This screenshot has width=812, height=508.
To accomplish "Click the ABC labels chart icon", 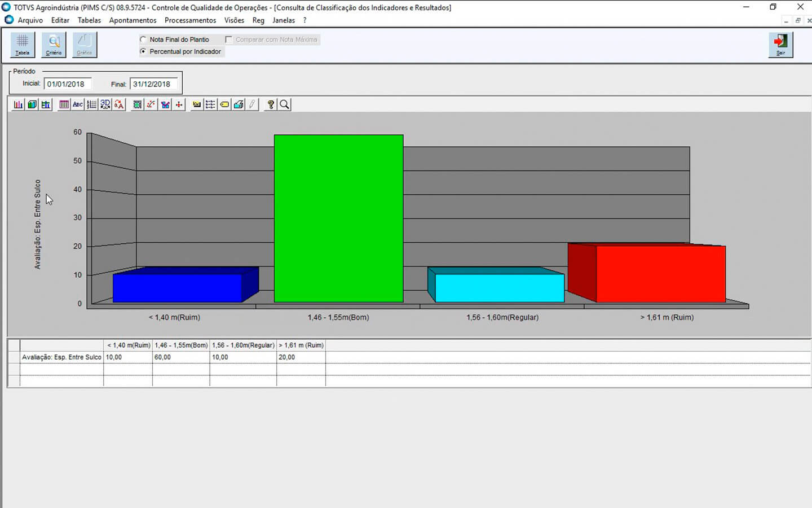I will [78, 104].
